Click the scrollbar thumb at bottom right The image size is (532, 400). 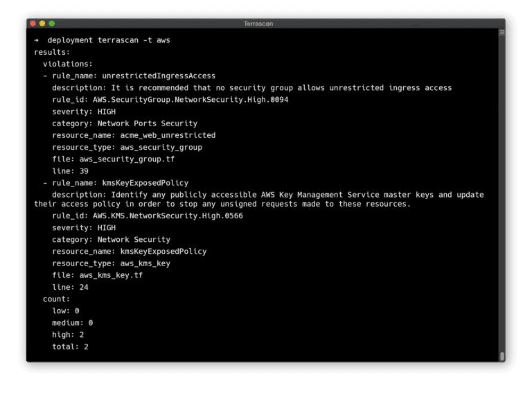pos(502,356)
